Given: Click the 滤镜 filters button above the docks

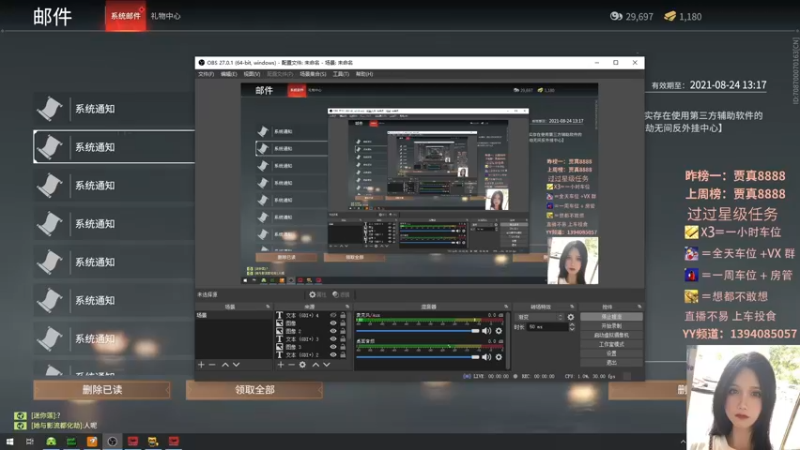Looking at the screenshot, I should coord(341,295).
